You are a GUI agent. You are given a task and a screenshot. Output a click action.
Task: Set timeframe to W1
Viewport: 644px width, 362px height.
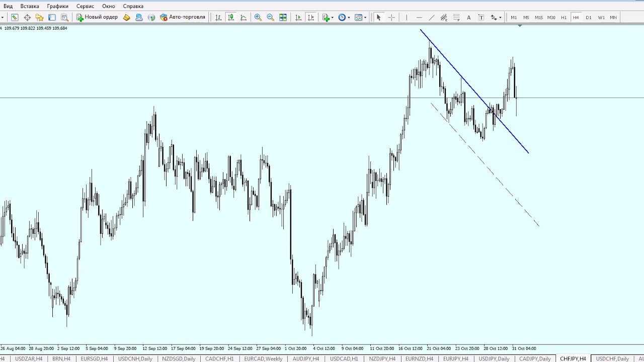tap(601, 17)
